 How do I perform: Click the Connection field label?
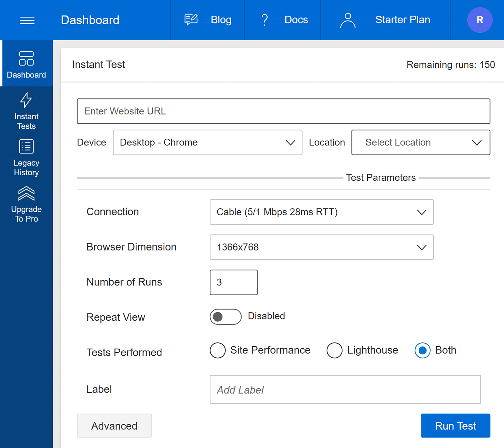click(113, 212)
